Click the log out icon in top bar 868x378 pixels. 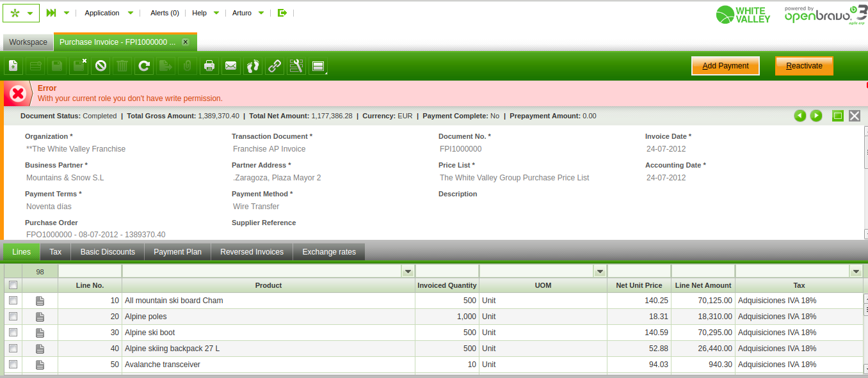tap(282, 13)
